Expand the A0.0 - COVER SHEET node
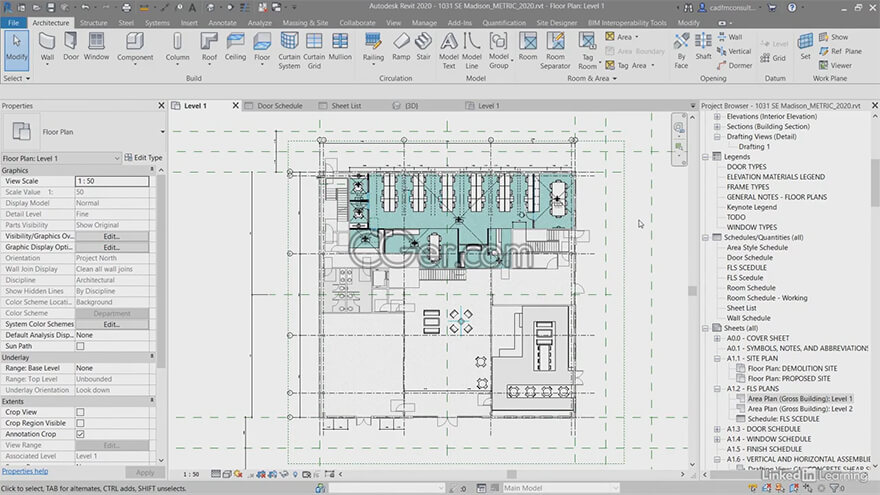 pyautogui.click(x=717, y=338)
